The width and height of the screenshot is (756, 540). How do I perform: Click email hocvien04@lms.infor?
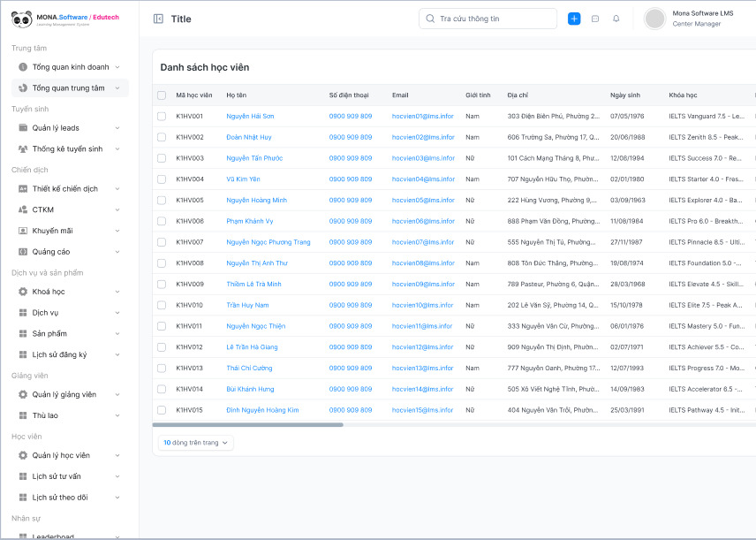[x=423, y=179]
